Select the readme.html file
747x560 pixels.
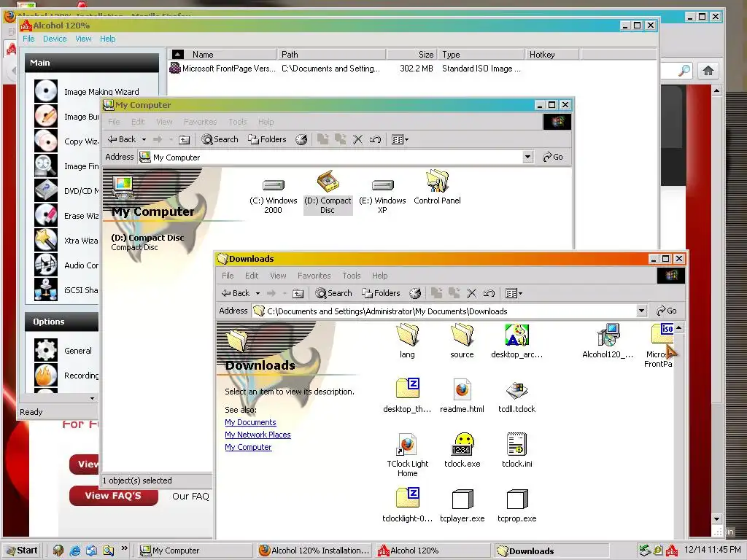pos(462,396)
